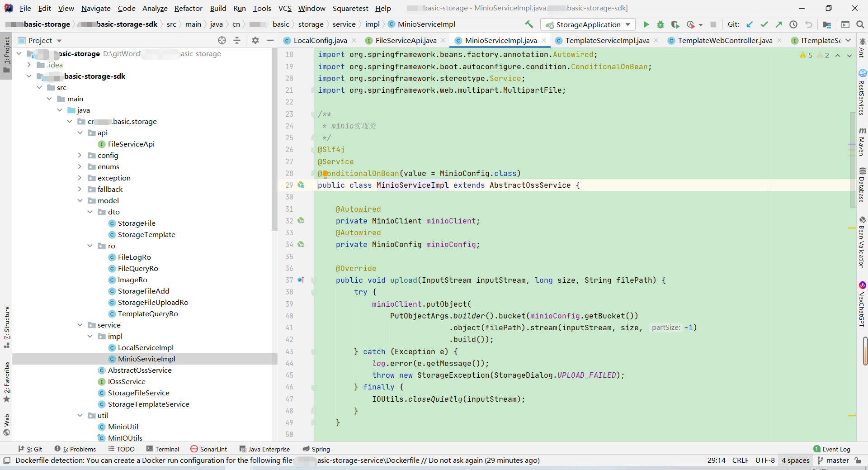Expand the exception package
This screenshot has width=868, height=470.
(x=80, y=178)
